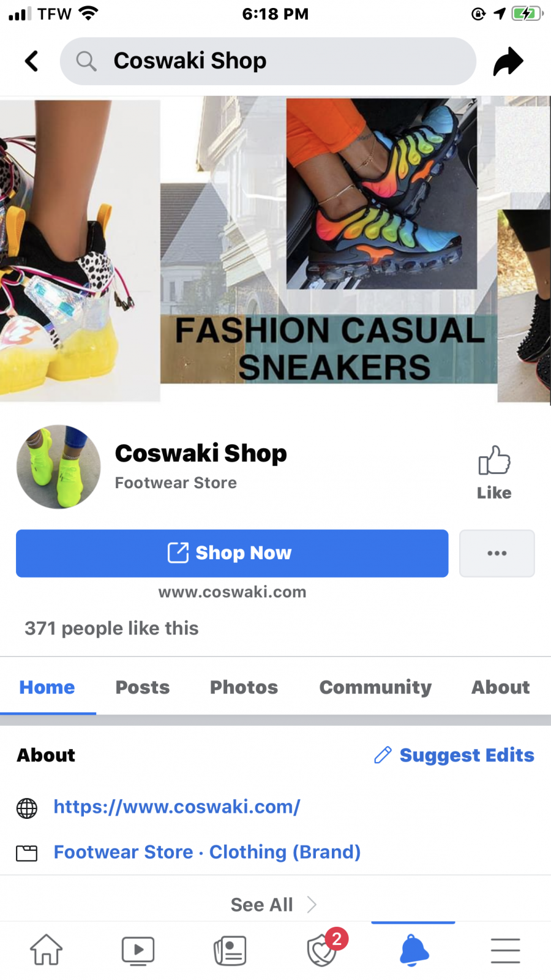This screenshot has width=551, height=980.
Task: Open the Facebook home feed icon
Action: tap(47, 950)
